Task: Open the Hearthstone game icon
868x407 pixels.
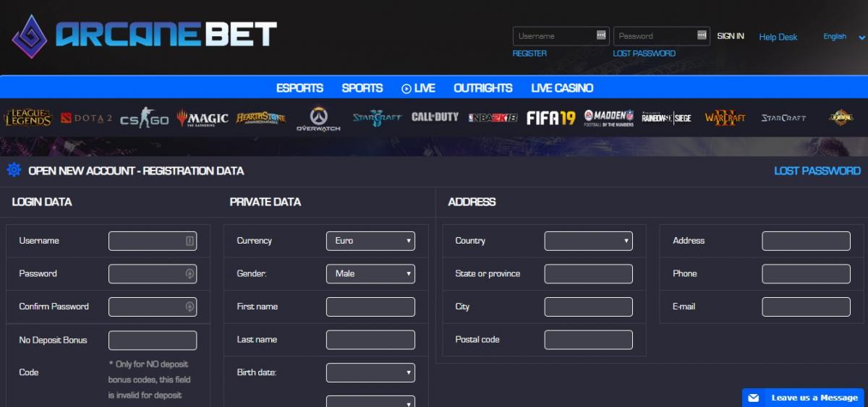Action: [x=261, y=118]
